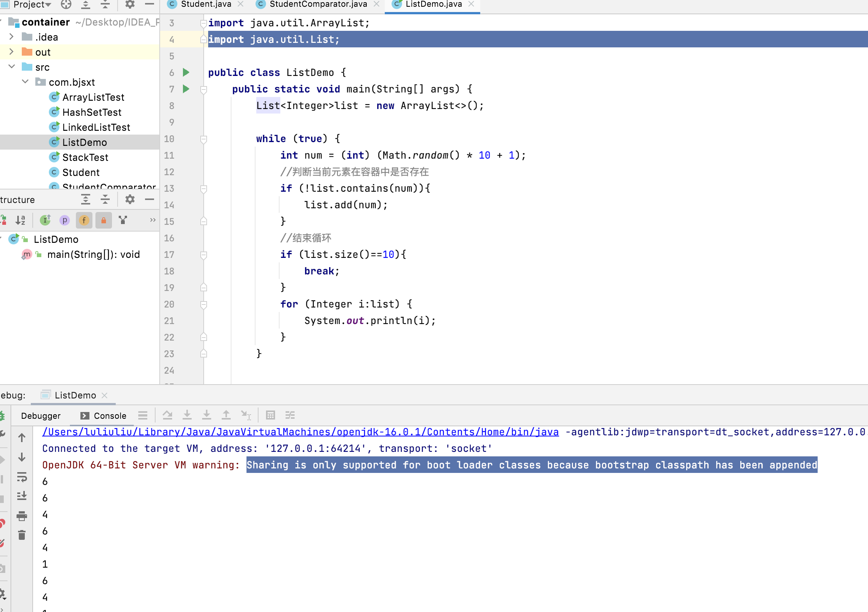Switch to Student.java tab
Screen dimensions: 868x612
coord(206,5)
